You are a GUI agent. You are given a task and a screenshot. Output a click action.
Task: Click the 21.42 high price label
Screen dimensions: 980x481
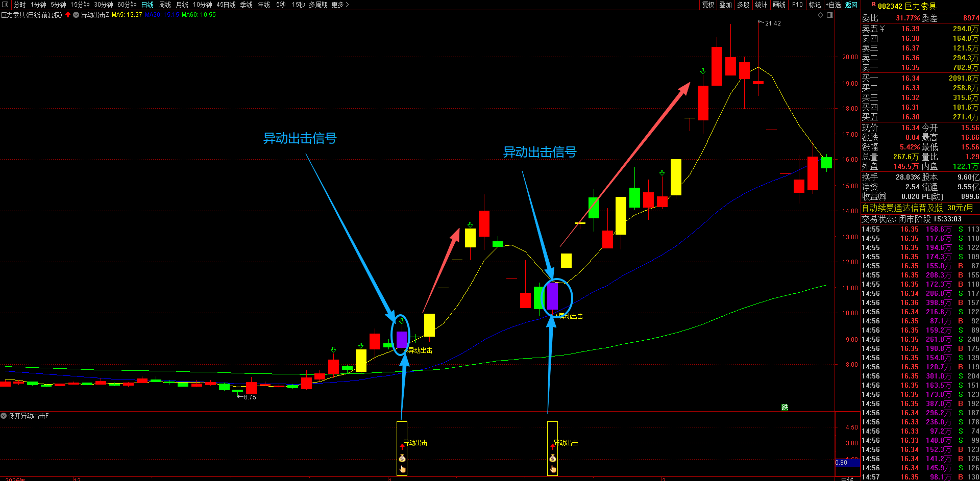(773, 23)
